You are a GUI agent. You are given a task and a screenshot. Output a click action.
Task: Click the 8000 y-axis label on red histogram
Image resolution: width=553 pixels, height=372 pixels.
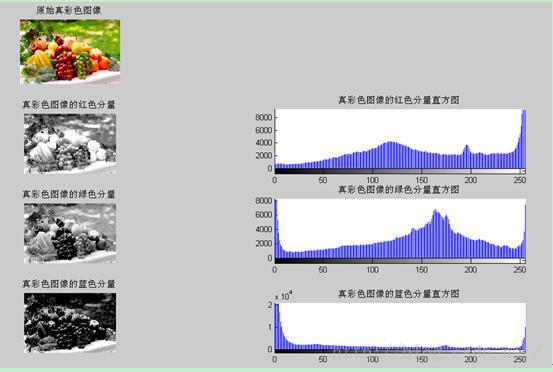264,117
